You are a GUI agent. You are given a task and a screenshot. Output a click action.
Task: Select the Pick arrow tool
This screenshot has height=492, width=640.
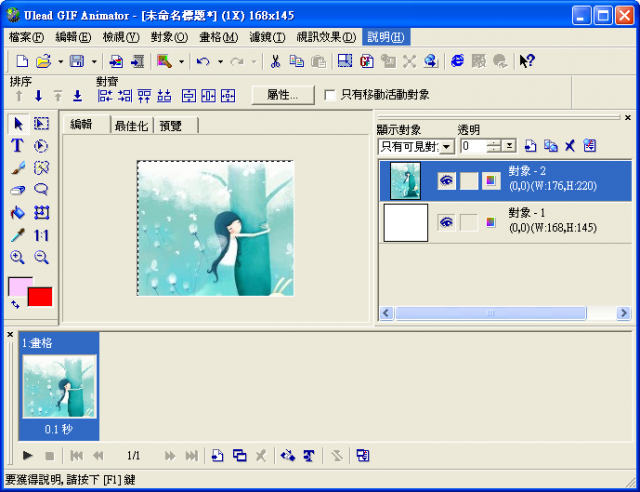(x=18, y=124)
